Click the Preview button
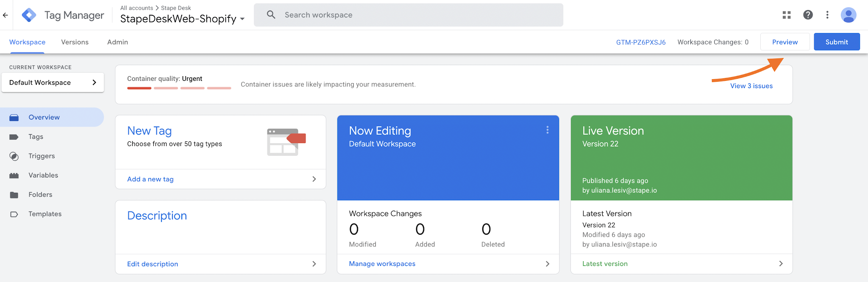The height and width of the screenshot is (282, 868). pyautogui.click(x=785, y=42)
